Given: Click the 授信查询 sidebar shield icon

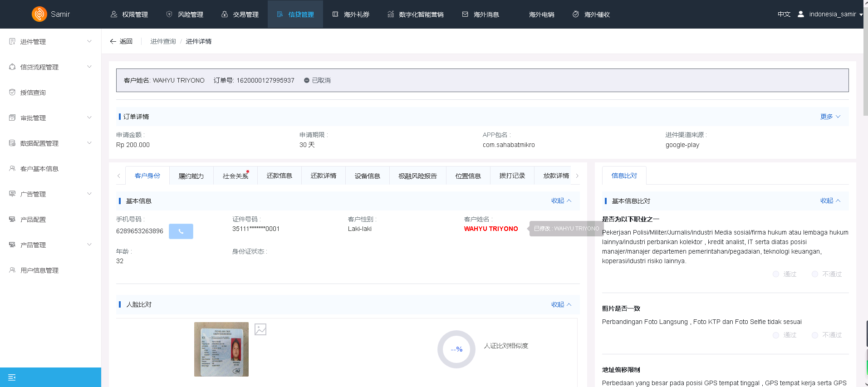Looking at the screenshot, I should (12, 92).
